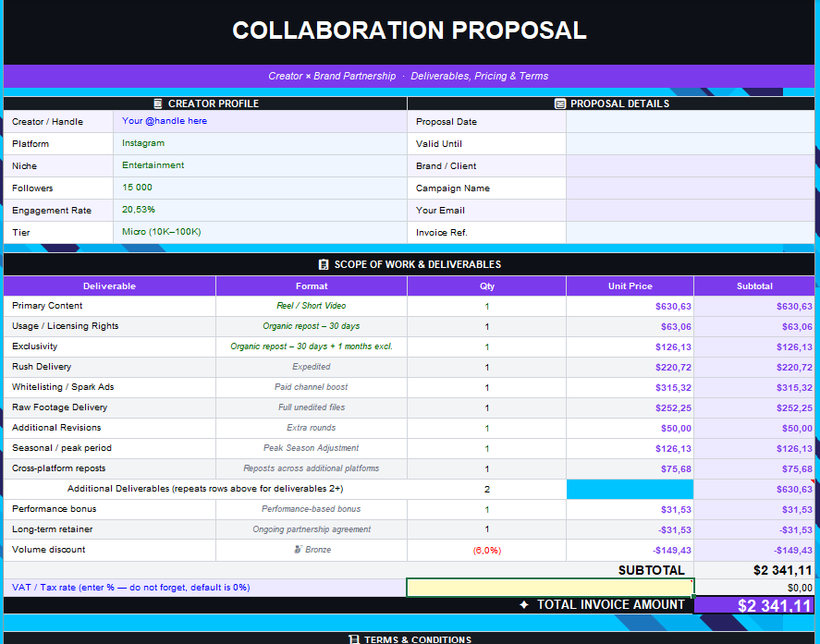The width and height of the screenshot is (820, 644).
Task: Select the Platform cell showing Instagram
Action: point(260,144)
